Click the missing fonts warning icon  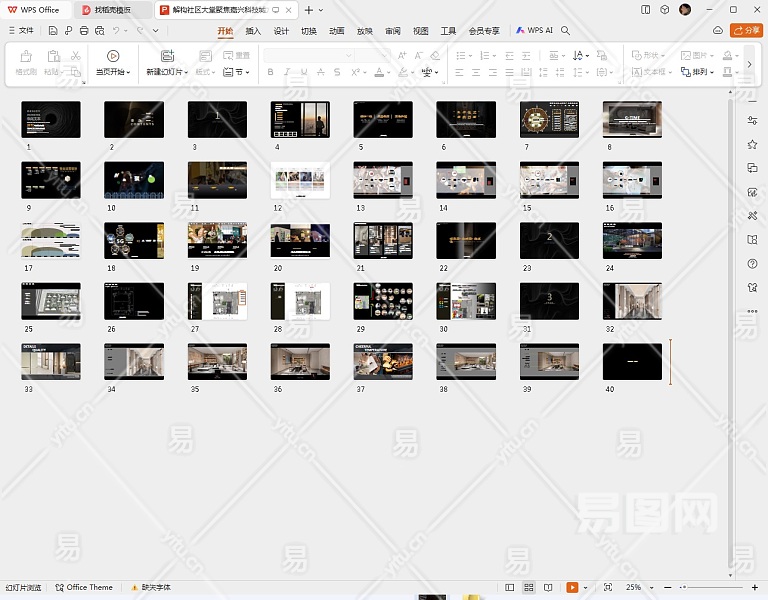click(x=135, y=587)
